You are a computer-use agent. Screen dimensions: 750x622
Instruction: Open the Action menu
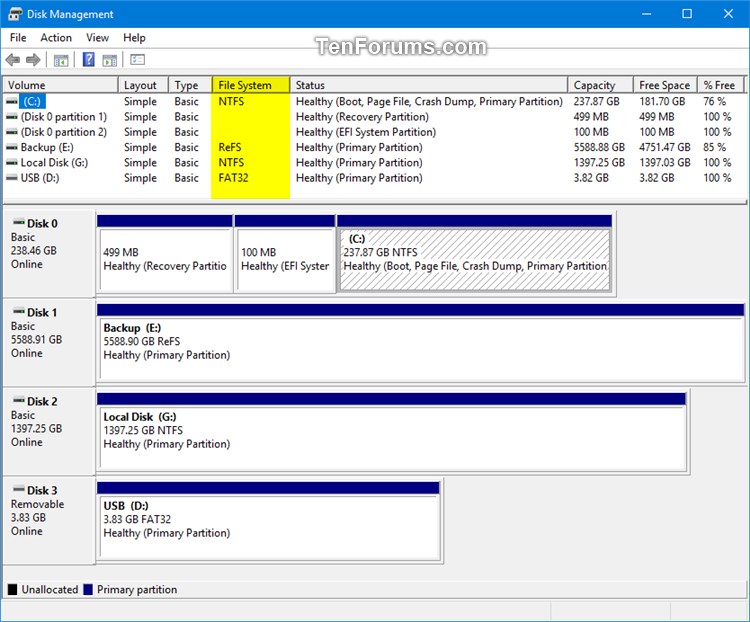pos(56,38)
